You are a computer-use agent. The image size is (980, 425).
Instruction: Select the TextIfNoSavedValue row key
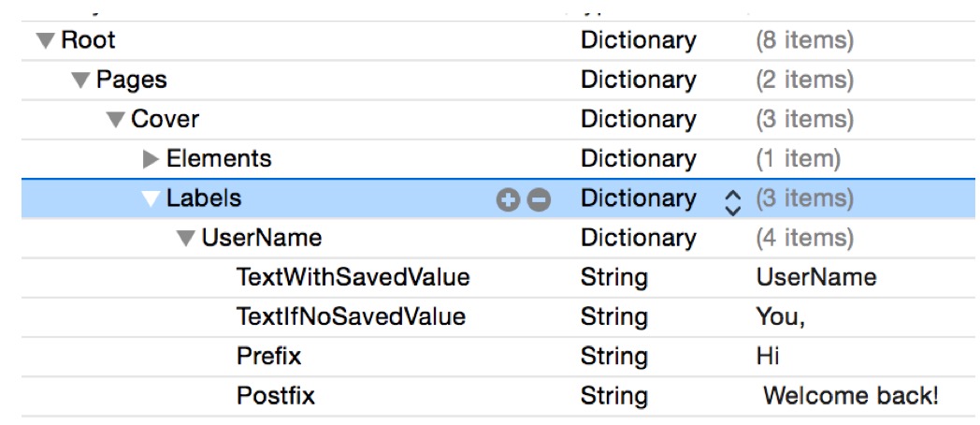(x=351, y=317)
